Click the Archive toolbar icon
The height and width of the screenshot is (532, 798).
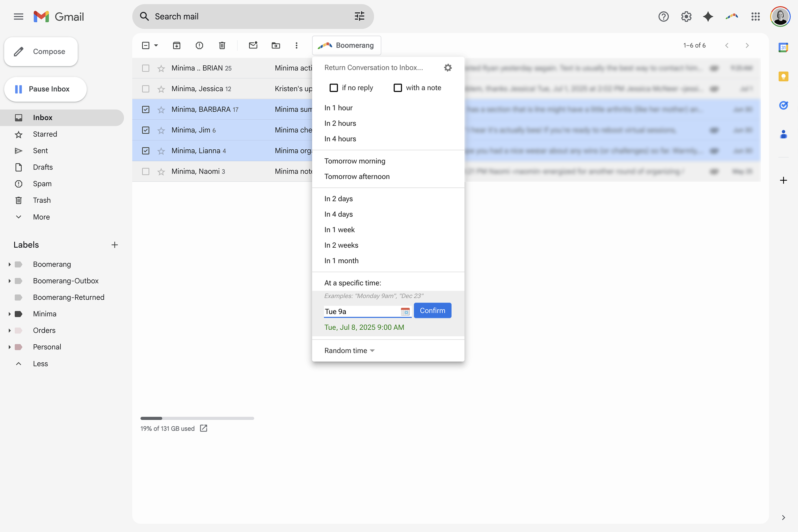pos(177,45)
